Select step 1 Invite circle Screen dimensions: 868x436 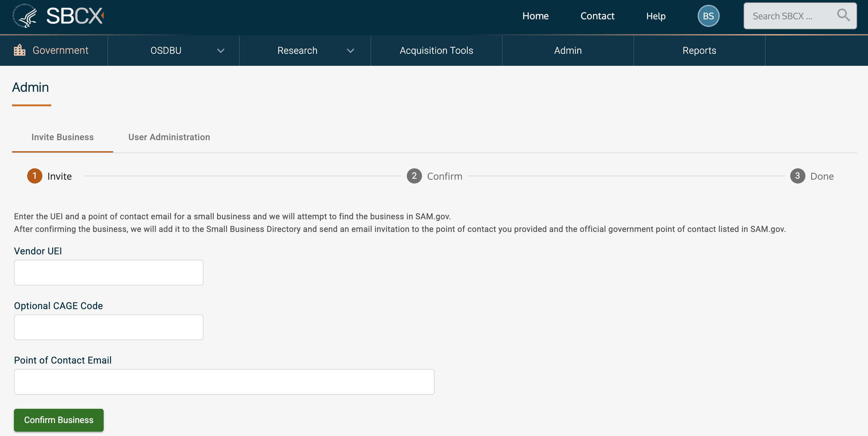(34, 176)
